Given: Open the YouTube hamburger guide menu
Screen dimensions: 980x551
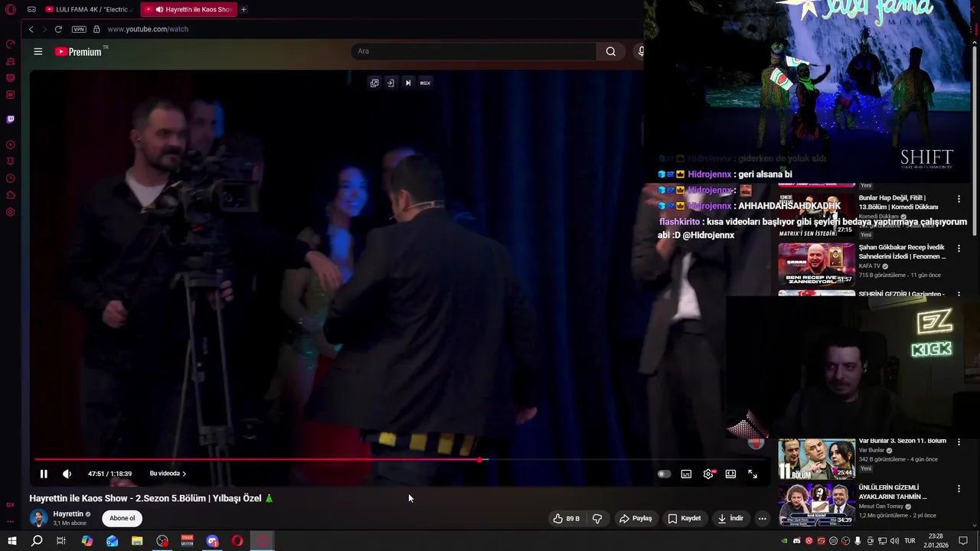Looking at the screenshot, I should pyautogui.click(x=38, y=51).
